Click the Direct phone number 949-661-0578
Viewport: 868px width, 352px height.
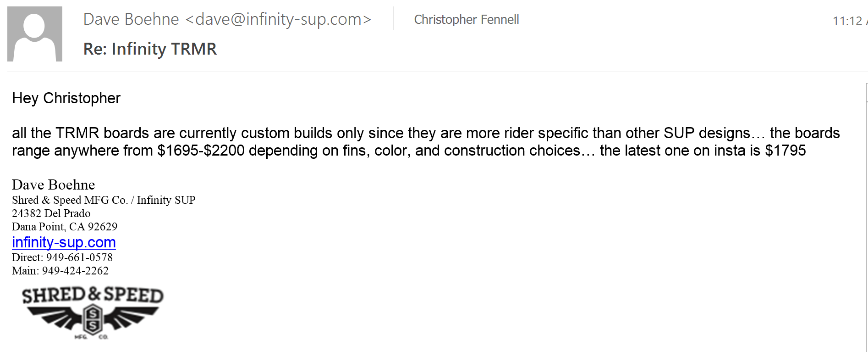(x=79, y=257)
